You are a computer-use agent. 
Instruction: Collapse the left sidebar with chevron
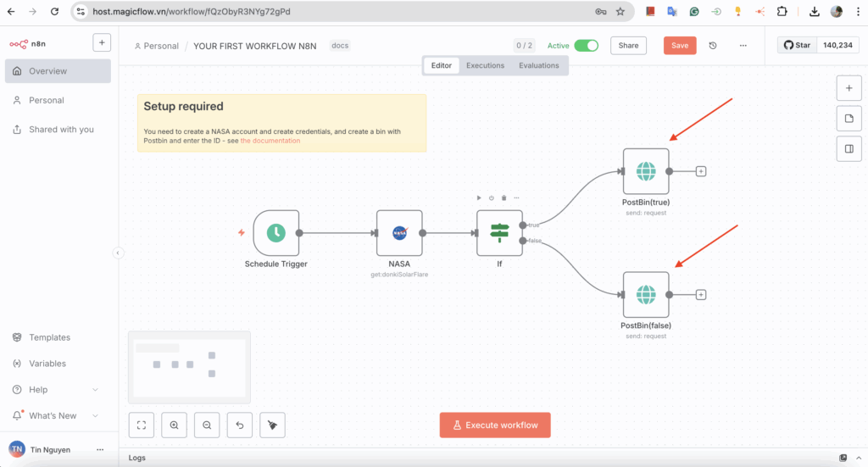coord(118,253)
